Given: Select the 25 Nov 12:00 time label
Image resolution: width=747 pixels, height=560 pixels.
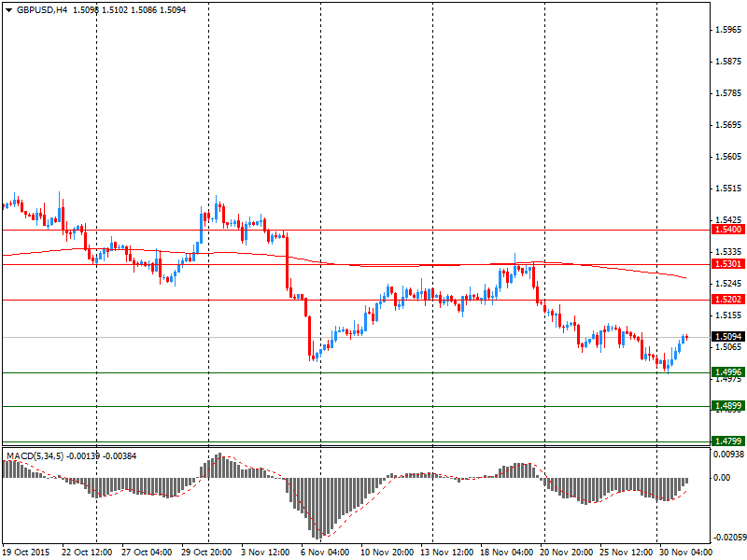Looking at the screenshot, I should 626,553.
